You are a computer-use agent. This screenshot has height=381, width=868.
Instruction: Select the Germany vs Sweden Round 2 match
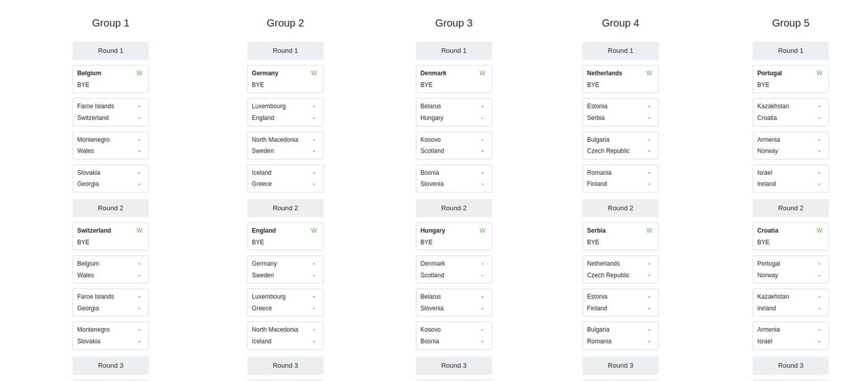pos(285,269)
